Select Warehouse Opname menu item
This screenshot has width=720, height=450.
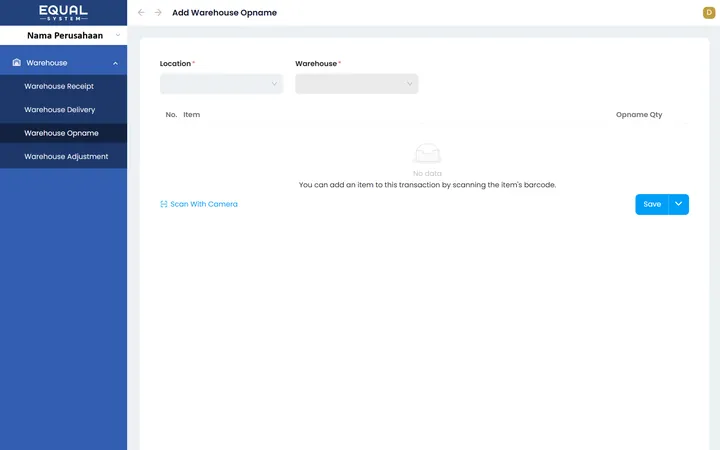(x=62, y=133)
